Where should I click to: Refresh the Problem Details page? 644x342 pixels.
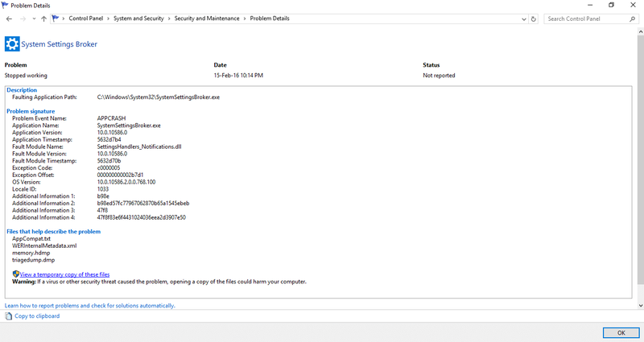pyautogui.click(x=533, y=19)
